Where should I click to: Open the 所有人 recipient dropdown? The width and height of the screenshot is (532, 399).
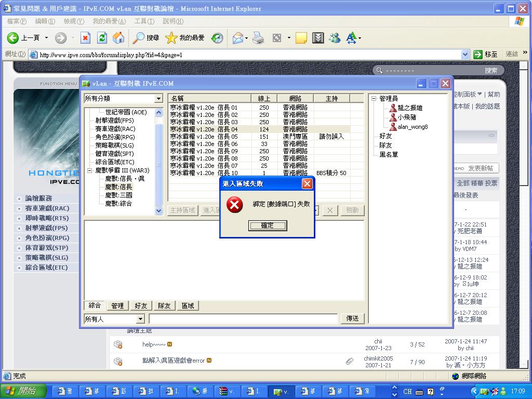140,318
